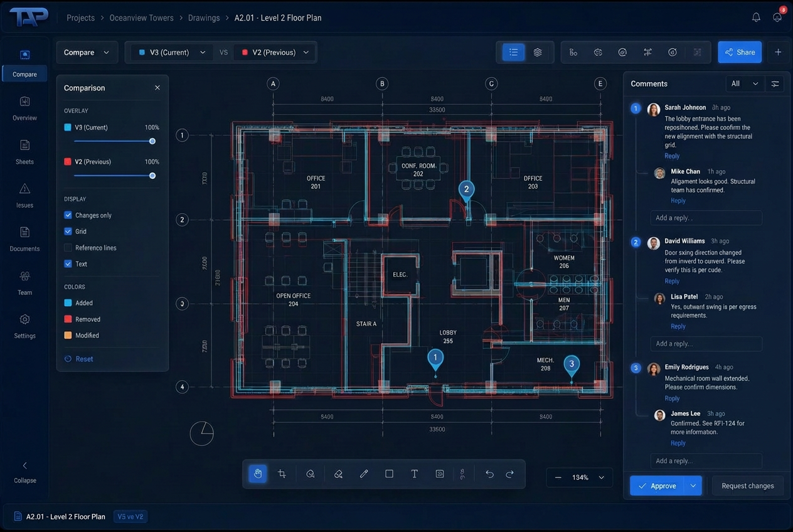Image resolution: width=793 pixels, height=532 pixels.
Task: Select the text annotation tool
Action: coord(414,474)
